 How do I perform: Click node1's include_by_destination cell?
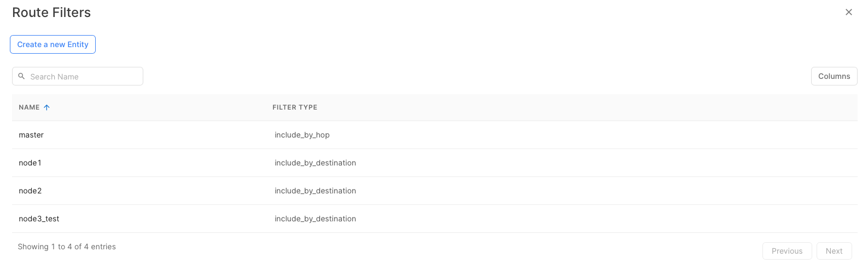315,163
